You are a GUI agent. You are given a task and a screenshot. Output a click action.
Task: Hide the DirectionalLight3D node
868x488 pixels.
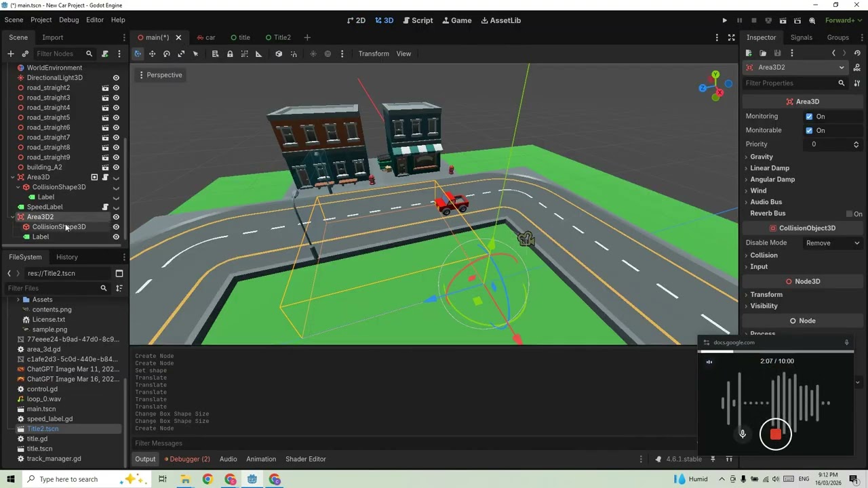(x=116, y=78)
